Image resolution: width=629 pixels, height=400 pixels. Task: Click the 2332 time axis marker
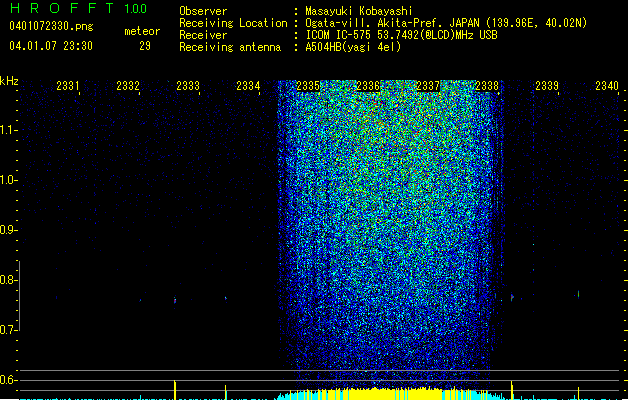point(128,85)
